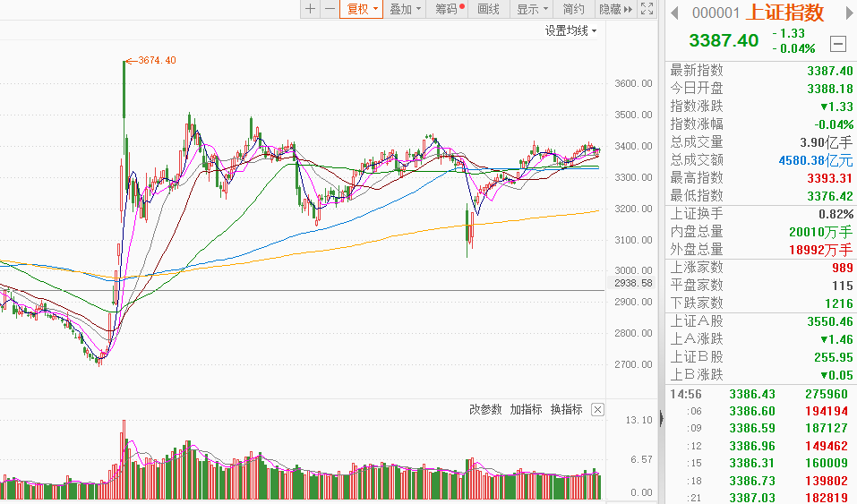Screen dimensions: 857x504
Task: Zoom out the chart with minus icon
Action: pos(330,9)
